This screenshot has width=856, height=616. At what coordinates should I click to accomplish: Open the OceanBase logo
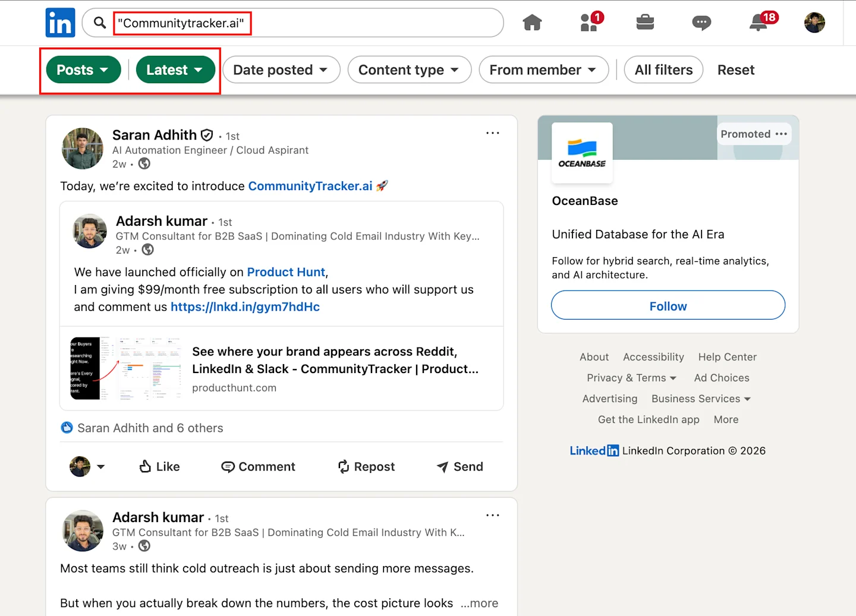(582, 153)
